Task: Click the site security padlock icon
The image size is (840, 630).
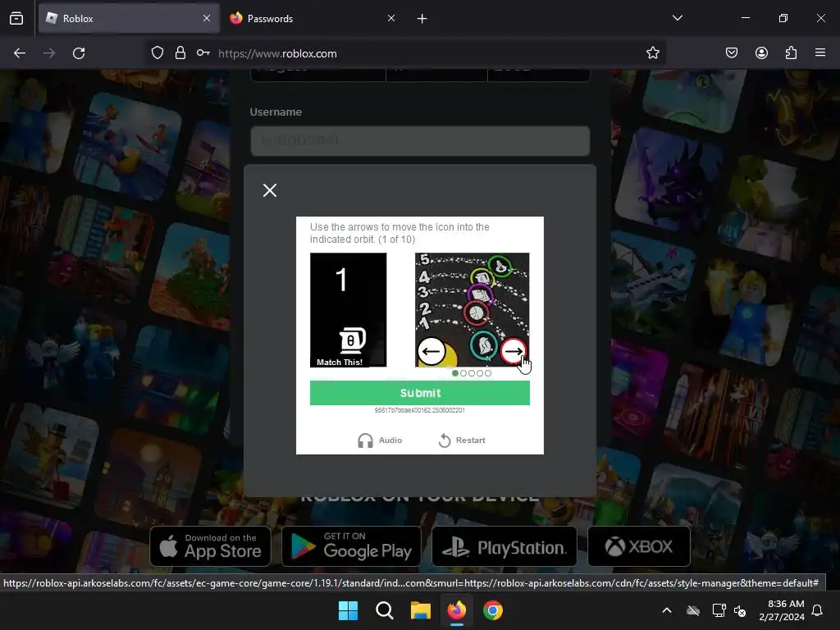Action: (180, 53)
